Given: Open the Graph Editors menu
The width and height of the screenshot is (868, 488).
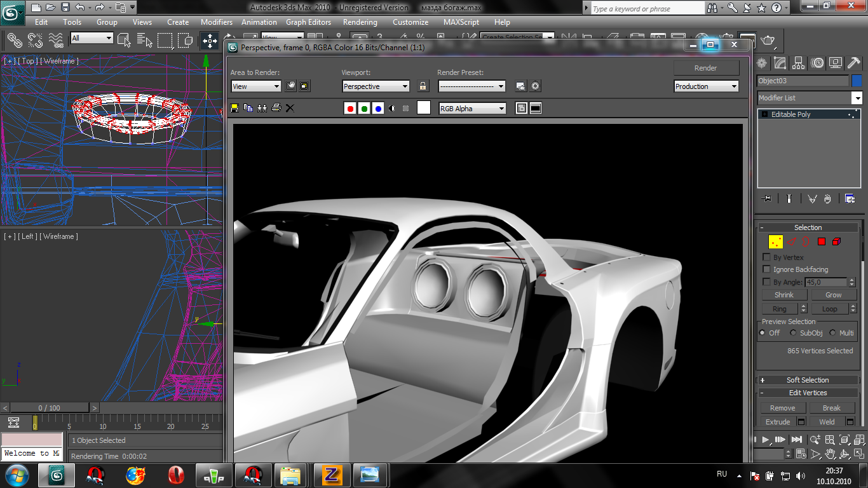Looking at the screenshot, I should pyautogui.click(x=308, y=22).
